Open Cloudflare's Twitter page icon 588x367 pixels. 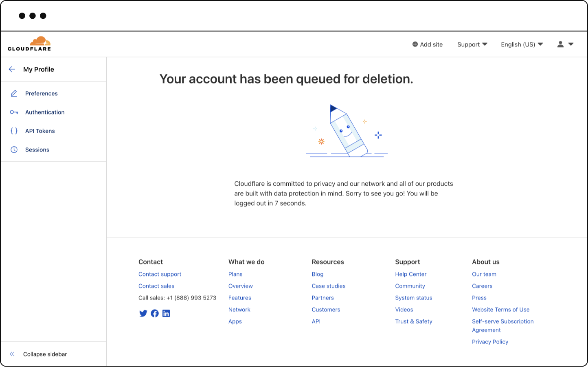143,313
